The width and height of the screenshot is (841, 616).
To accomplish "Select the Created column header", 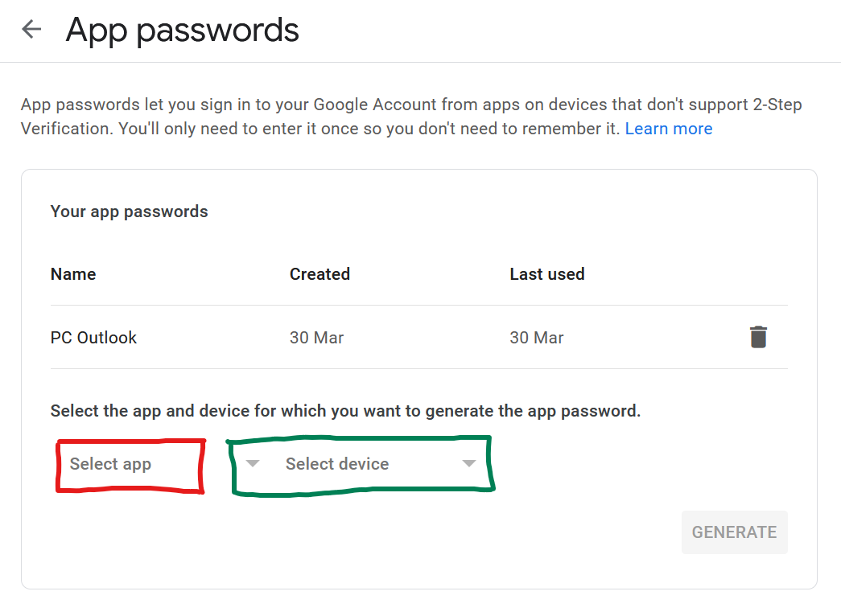I will 319,273.
